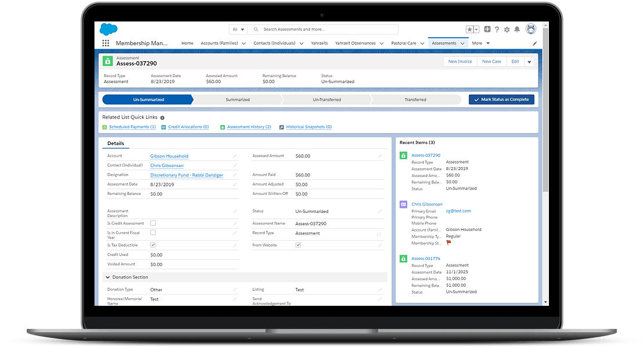Open the All search scope dropdown

click(238, 30)
